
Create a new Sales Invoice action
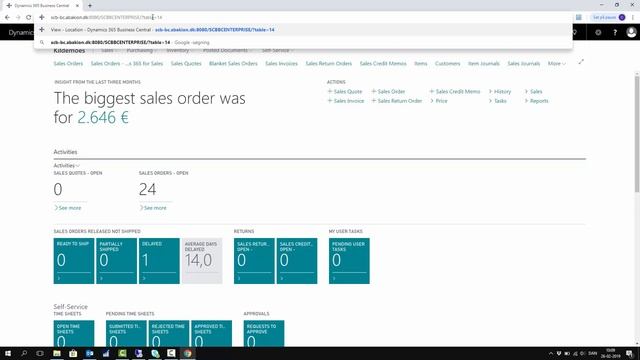[346, 101]
